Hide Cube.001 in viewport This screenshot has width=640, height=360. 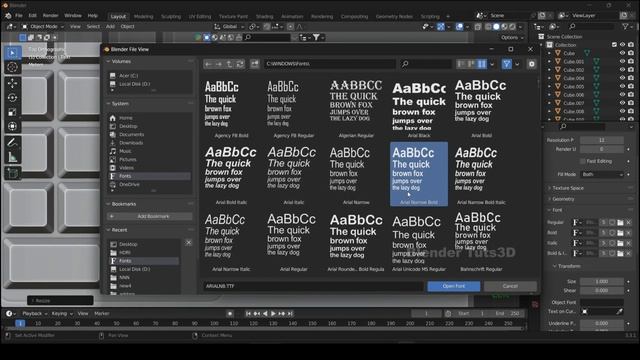click(622, 62)
